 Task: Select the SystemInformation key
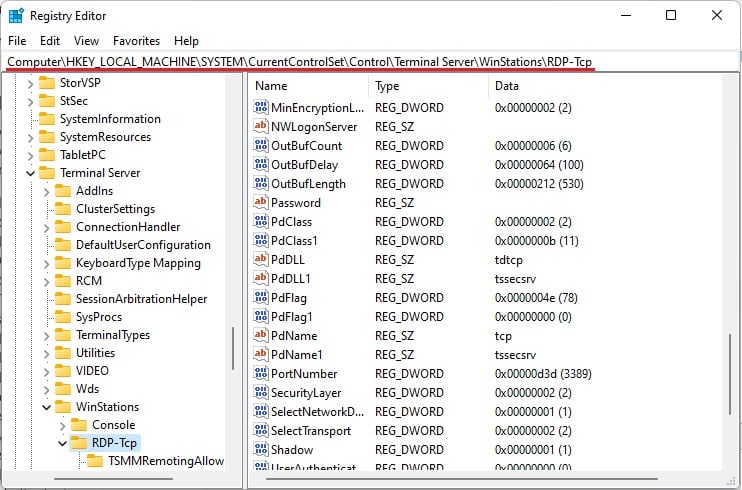(110, 119)
